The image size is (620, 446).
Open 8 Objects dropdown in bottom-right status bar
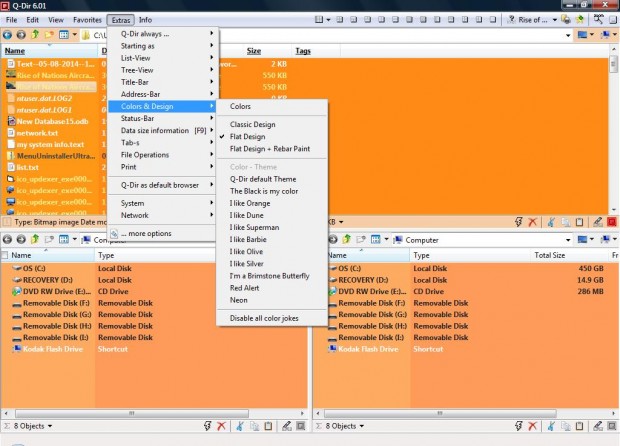click(x=361, y=426)
